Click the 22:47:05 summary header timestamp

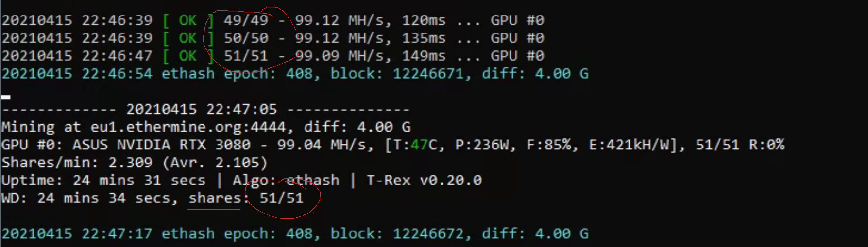[x=201, y=110]
